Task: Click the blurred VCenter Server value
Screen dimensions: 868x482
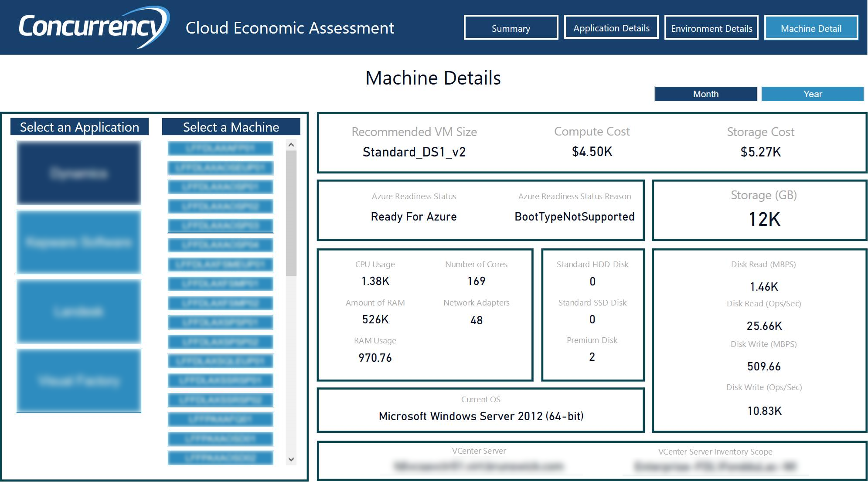Action: pyautogui.click(x=479, y=467)
